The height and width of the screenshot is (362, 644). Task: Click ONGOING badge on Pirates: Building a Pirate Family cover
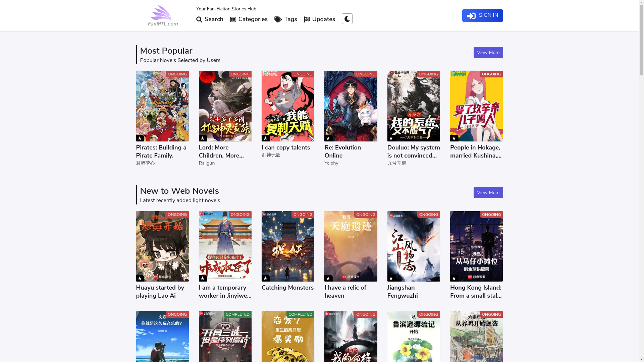177,74
